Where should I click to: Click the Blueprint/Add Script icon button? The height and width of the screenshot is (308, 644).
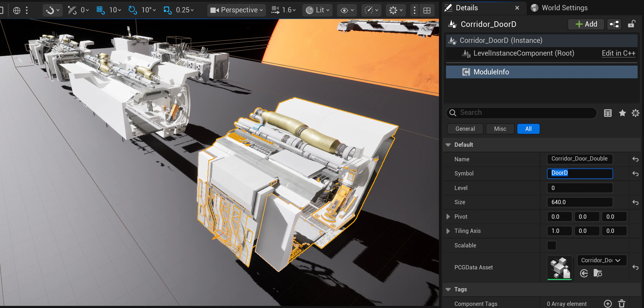point(614,24)
